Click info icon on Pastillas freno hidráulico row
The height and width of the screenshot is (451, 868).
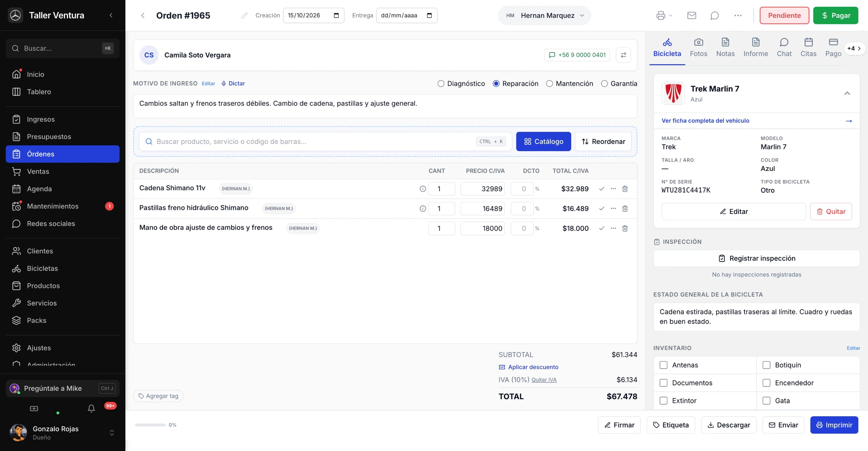[423, 209]
